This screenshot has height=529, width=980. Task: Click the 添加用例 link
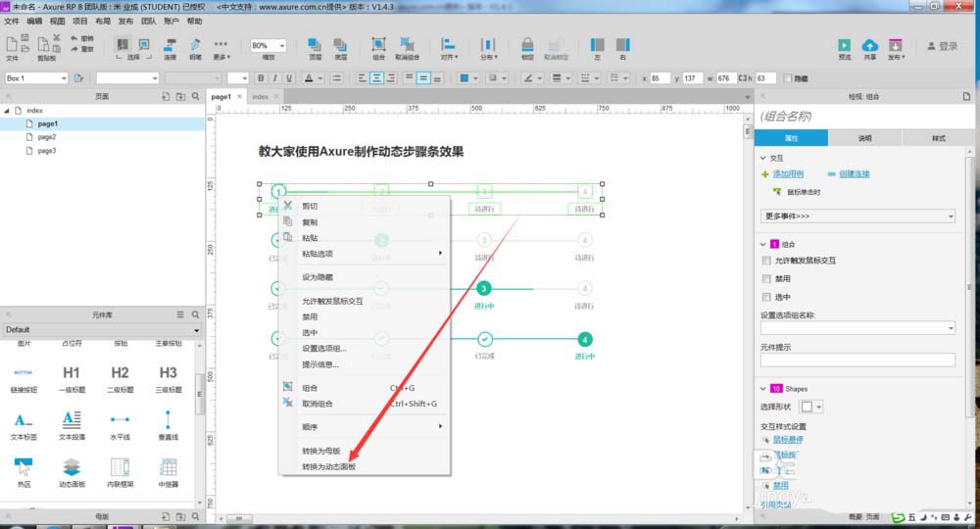[x=788, y=174]
